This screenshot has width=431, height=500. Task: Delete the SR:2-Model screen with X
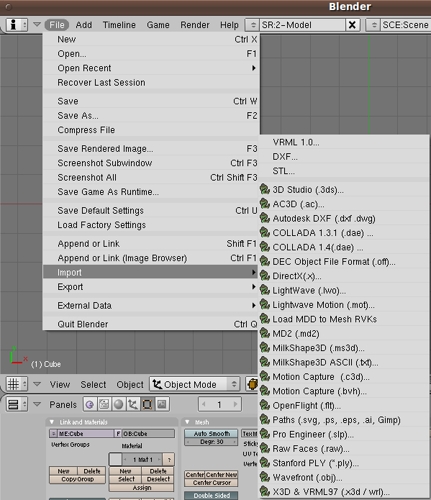click(352, 25)
